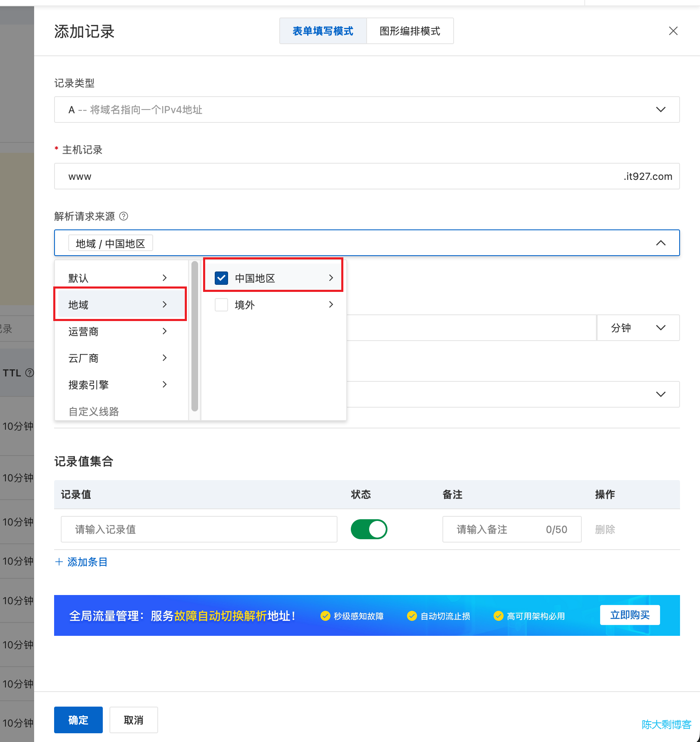
Task: Check the 境外 checkbox
Action: tap(221, 304)
